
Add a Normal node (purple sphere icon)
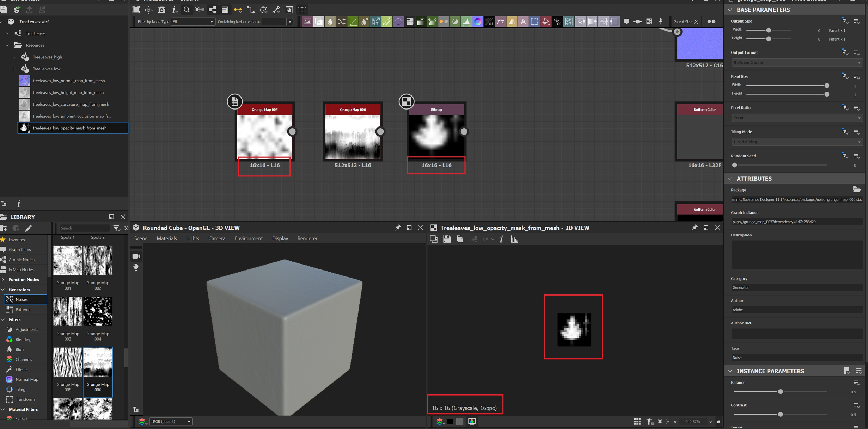pos(398,22)
